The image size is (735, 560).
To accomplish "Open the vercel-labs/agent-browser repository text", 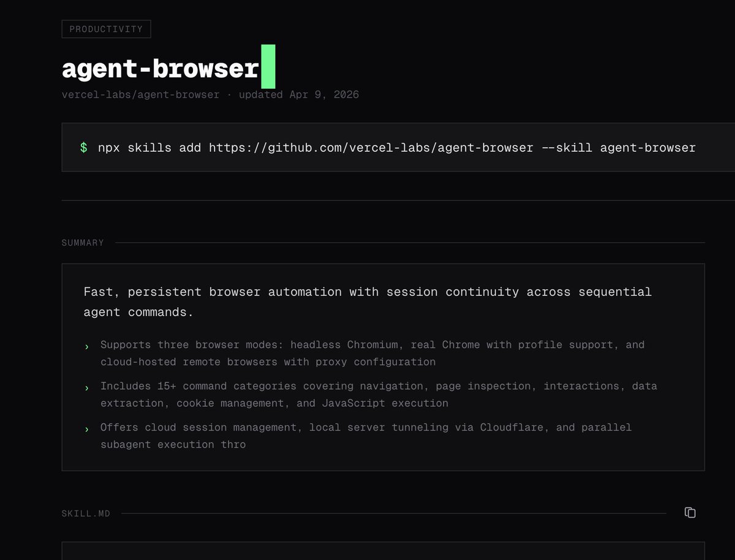I will coord(140,95).
